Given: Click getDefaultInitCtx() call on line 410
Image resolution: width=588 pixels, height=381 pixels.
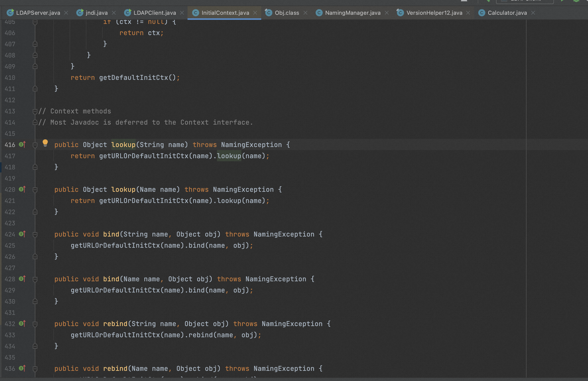Looking at the screenshot, I should tap(137, 78).
